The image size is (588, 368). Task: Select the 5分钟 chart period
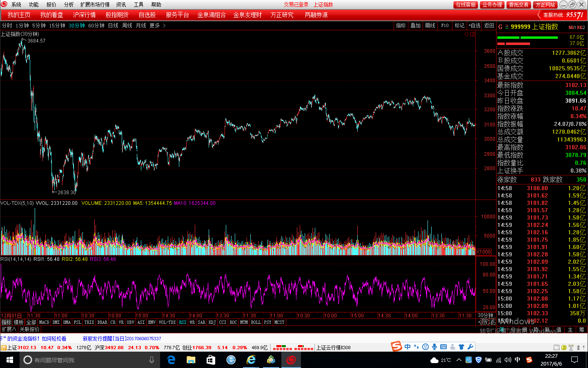pyautogui.click(x=39, y=25)
